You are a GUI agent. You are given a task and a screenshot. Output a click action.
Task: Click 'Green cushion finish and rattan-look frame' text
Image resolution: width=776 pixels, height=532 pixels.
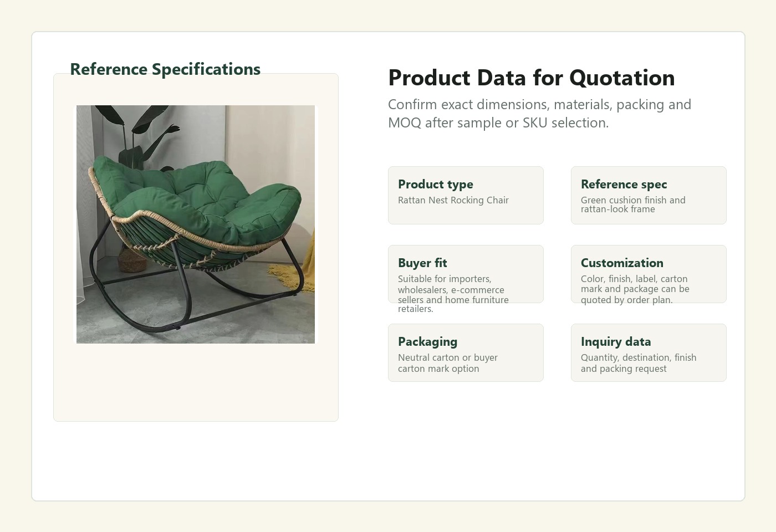point(633,204)
